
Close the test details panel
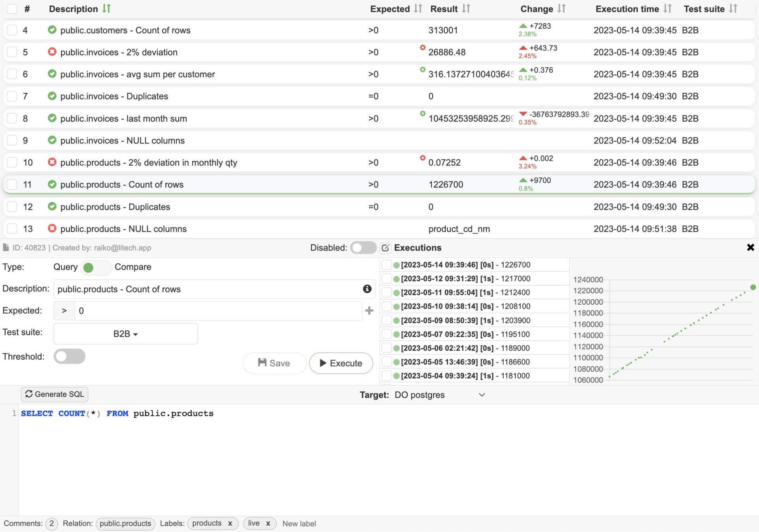click(x=750, y=247)
